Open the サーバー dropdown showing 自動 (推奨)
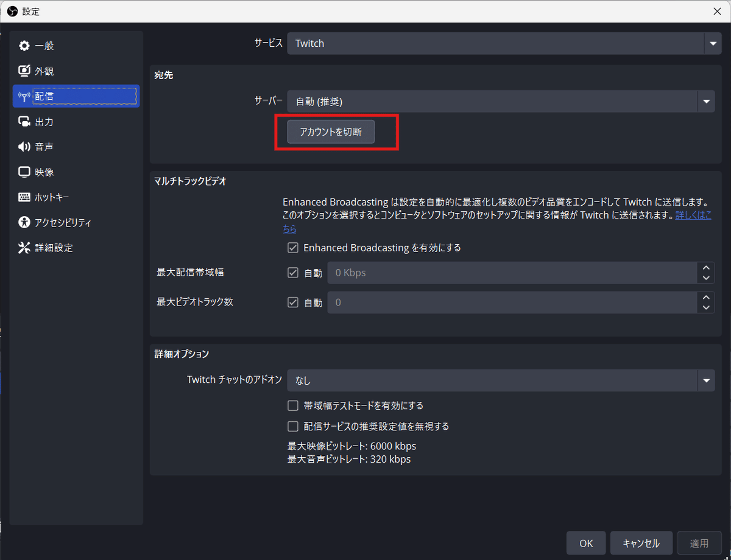 501,102
